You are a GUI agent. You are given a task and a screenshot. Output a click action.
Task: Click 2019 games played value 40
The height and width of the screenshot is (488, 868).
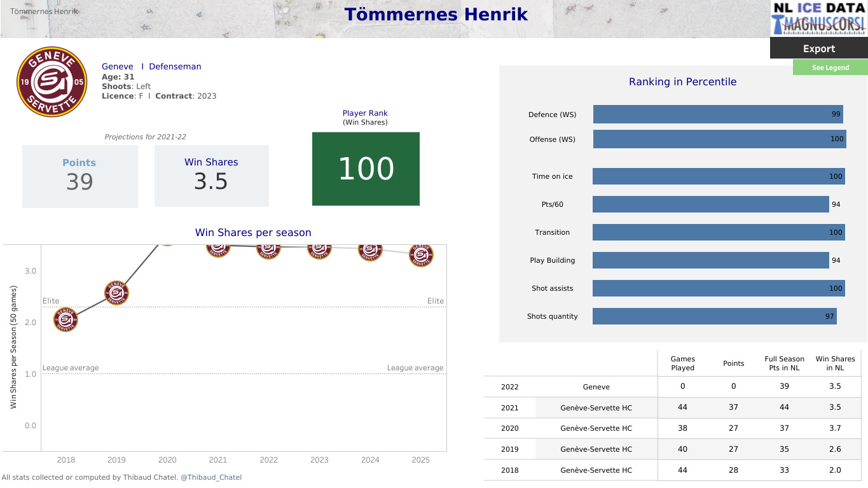(x=682, y=449)
